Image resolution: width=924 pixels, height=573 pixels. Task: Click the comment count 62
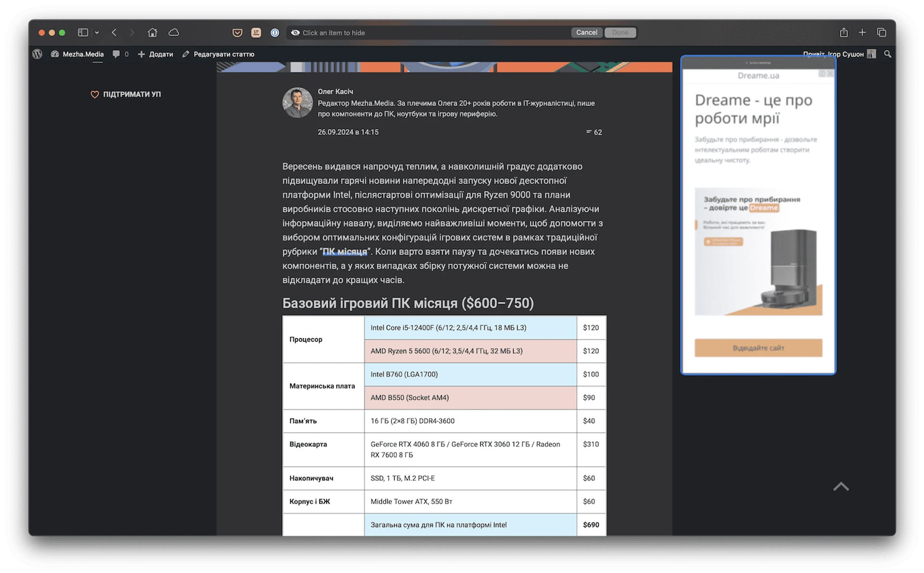pyautogui.click(x=594, y=132)
